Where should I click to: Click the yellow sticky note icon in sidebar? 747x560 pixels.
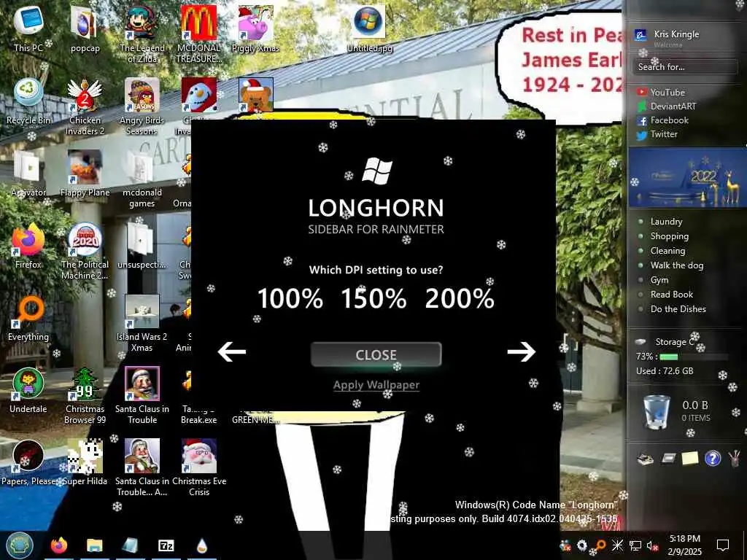click(690, 458)
